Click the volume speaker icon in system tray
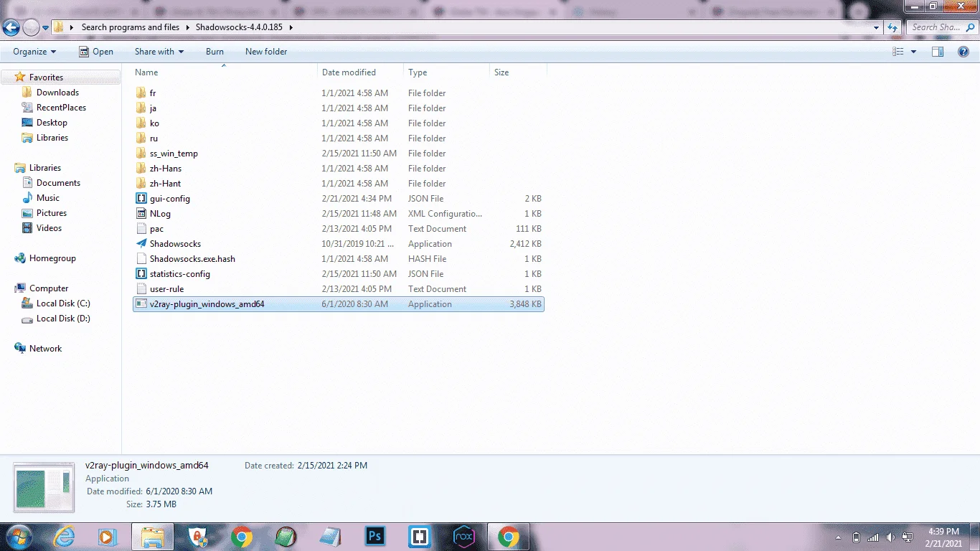The width and height of the screenshot is (980, 551). click(x=890, y=537)
